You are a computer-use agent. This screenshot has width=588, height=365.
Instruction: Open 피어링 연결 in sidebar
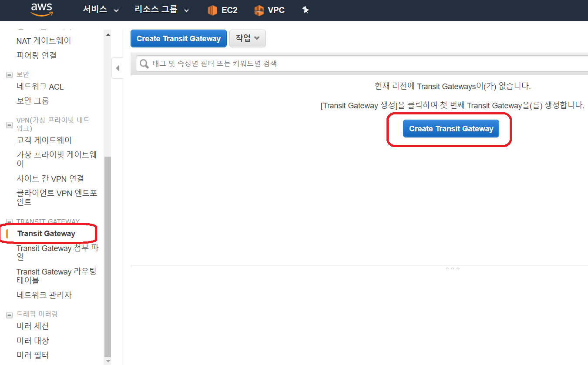pos(37,56)
